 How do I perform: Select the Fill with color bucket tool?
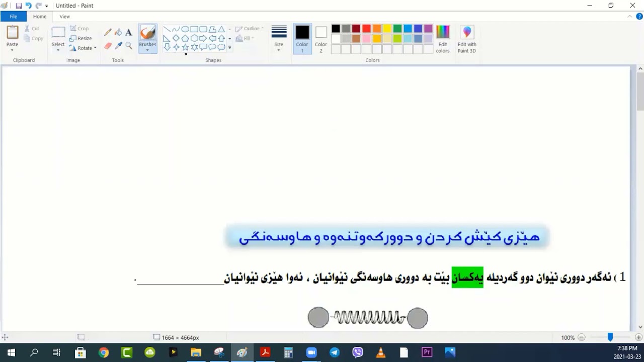click(118, 32)
